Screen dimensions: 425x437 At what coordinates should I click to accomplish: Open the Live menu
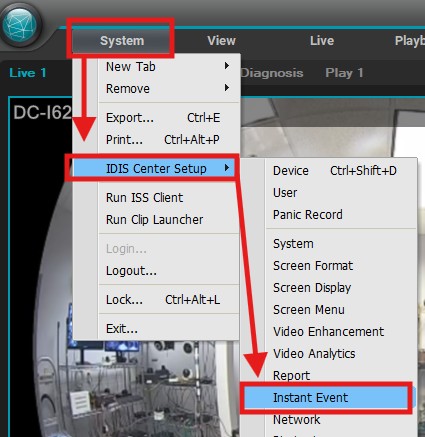coord(322,41)
